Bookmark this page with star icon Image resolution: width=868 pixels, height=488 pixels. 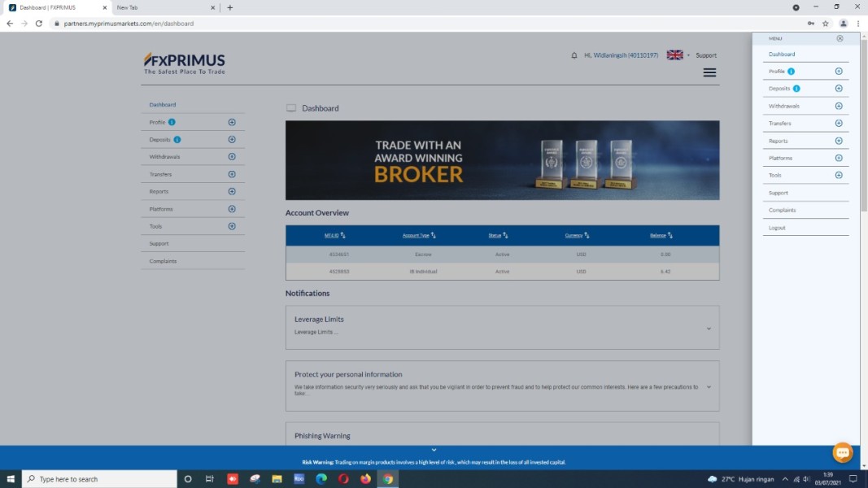[x=826, y=24]
